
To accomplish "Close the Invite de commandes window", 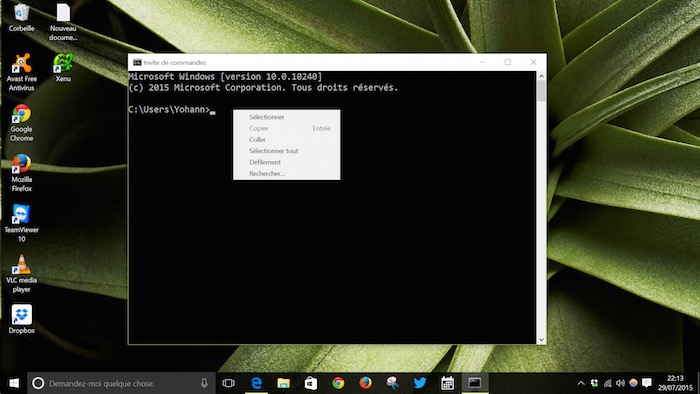I will pos(533,62).
